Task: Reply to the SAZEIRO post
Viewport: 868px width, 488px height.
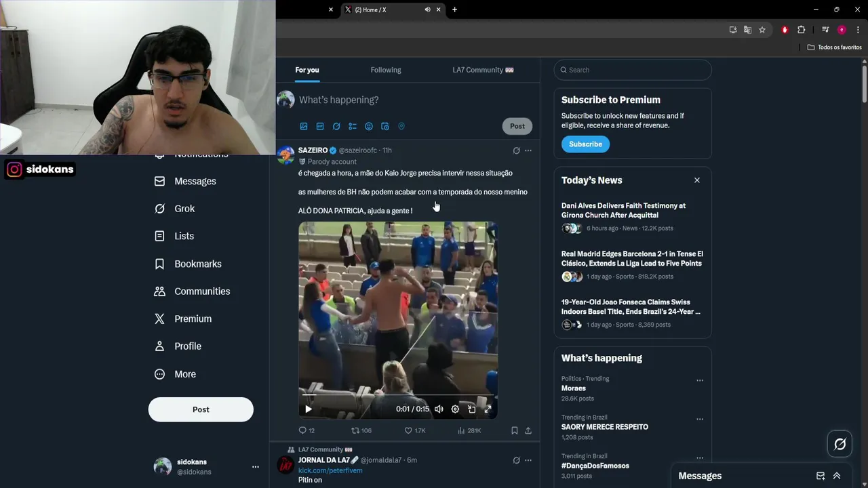Action: coord(307,430)
